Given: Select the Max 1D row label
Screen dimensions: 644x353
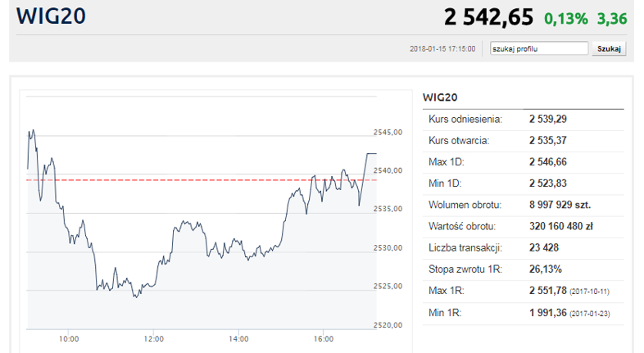Looking at the screenshot, I should coord(447,162).
